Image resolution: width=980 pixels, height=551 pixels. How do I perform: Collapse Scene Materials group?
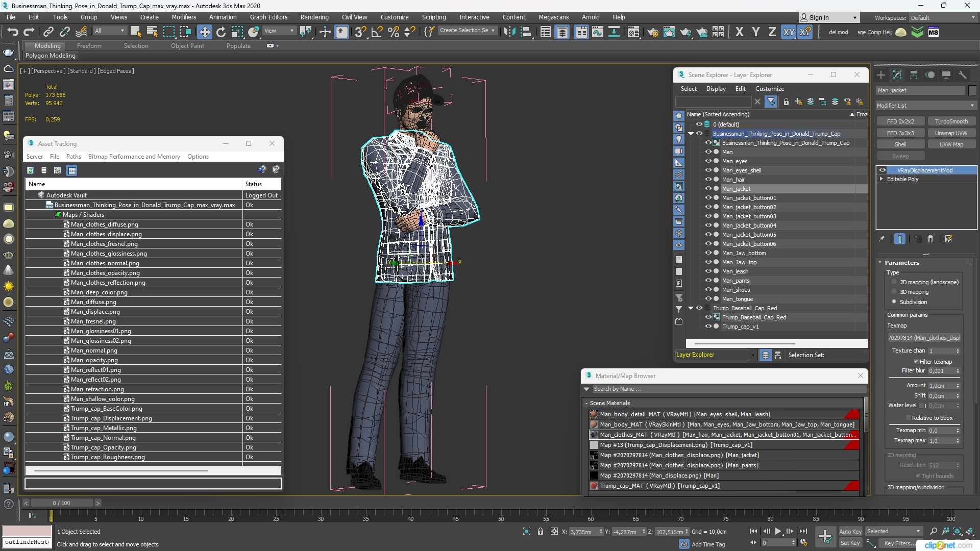586,403
